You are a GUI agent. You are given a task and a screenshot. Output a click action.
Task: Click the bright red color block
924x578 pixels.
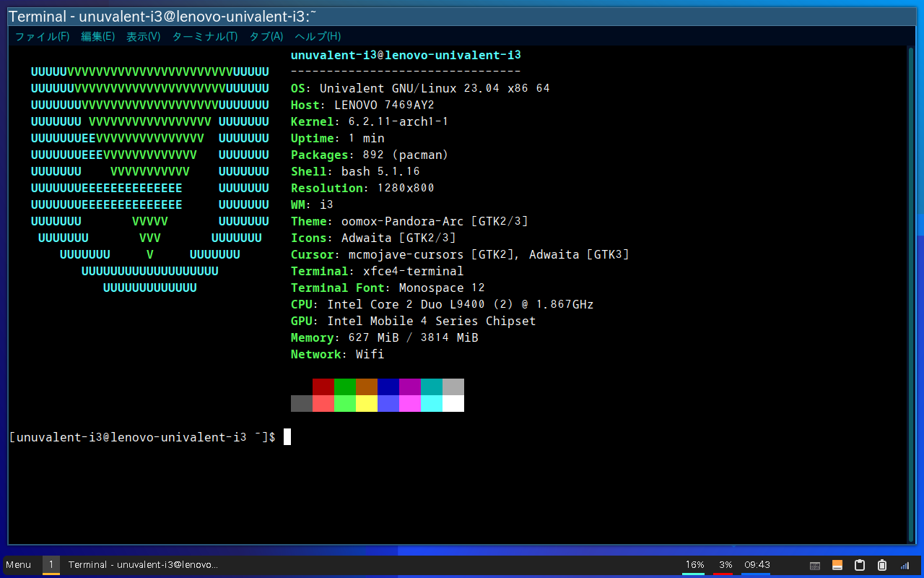pos(323,403)
